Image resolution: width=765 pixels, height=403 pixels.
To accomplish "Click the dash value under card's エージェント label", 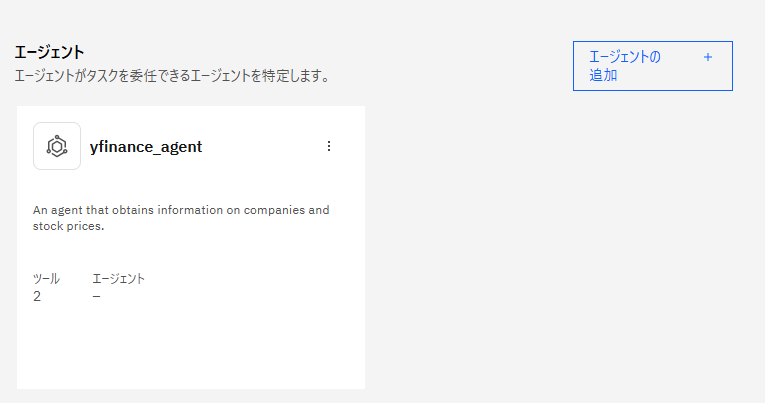I will 96,296.
